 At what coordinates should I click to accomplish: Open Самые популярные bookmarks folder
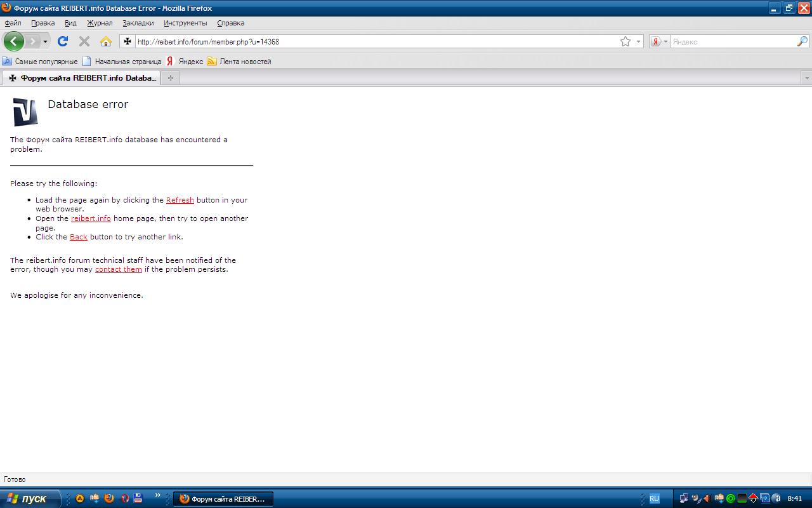point(40,62)
